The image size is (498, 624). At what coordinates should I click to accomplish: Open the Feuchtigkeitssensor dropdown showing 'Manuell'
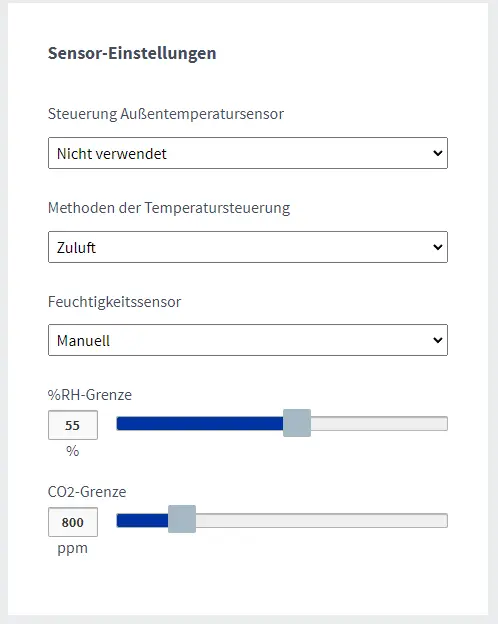coord(248,340)
